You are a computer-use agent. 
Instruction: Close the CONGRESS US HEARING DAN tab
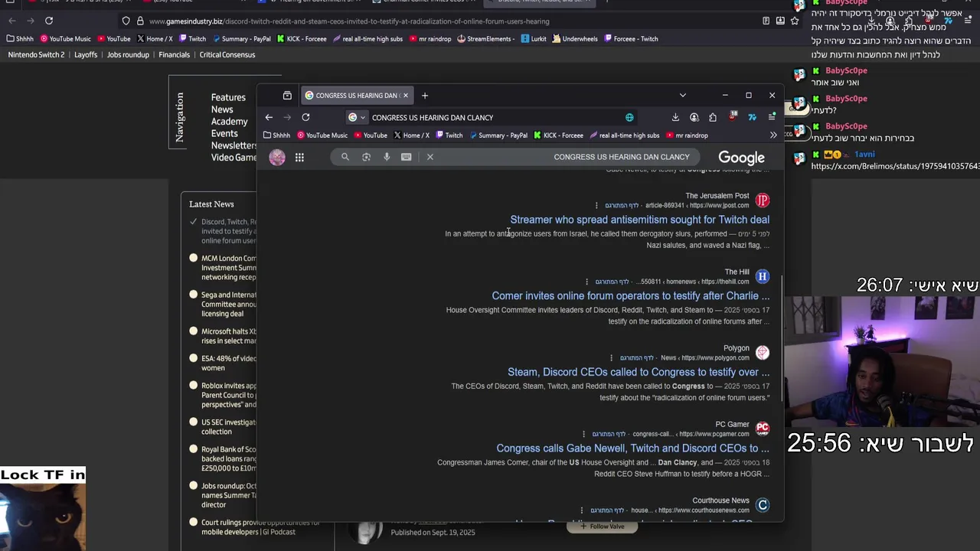406,96
